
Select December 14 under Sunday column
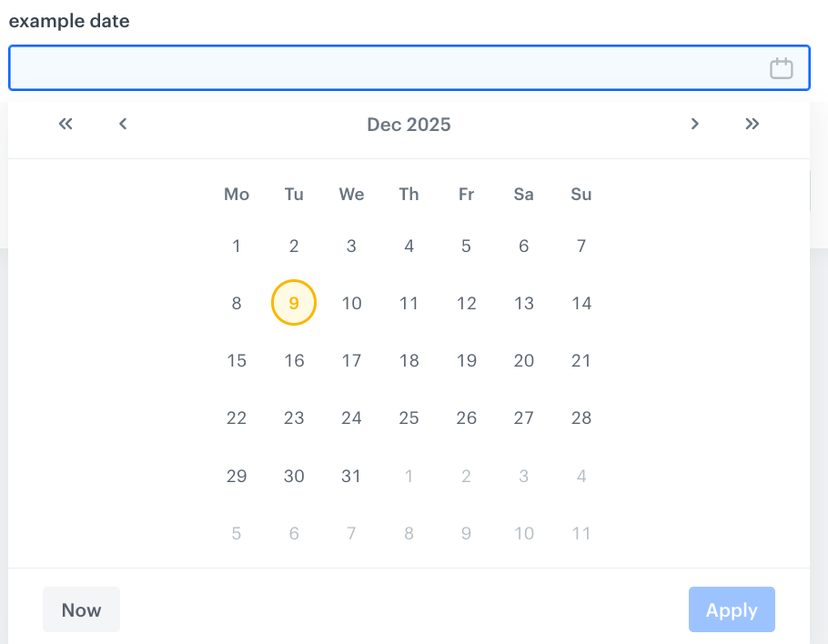[581, 302]
